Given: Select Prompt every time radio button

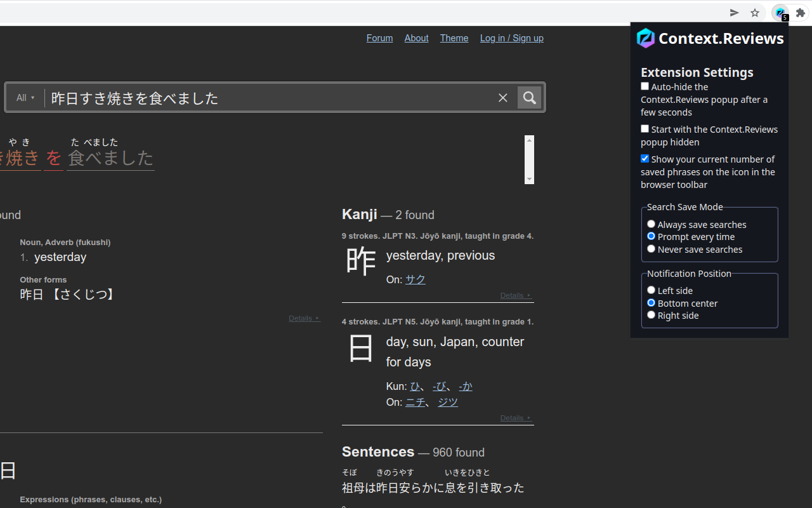Looking at the screenshot, I should (651, 236).
